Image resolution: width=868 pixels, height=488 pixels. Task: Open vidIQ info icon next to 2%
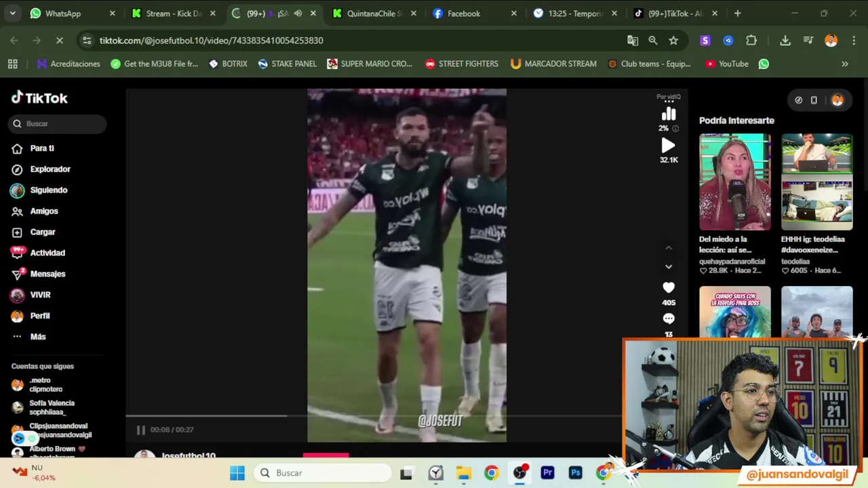pyautogui.click(x=675, y=128)
